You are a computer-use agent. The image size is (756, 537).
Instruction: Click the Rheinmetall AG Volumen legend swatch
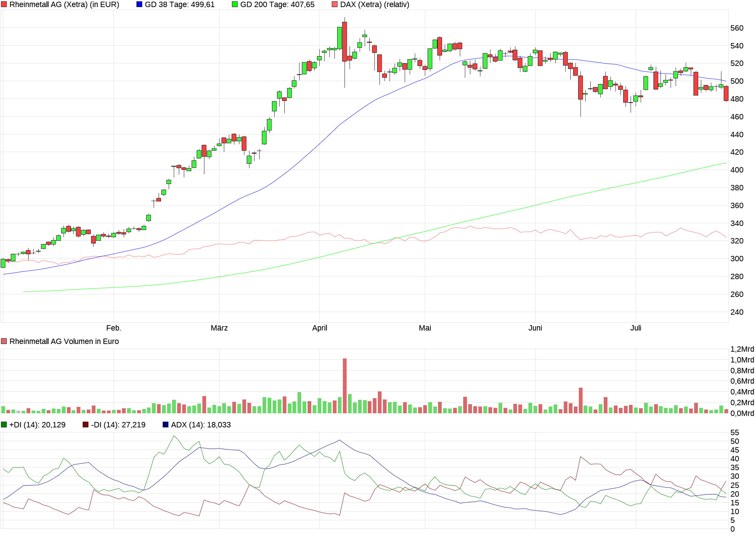(x=4, y=341)
